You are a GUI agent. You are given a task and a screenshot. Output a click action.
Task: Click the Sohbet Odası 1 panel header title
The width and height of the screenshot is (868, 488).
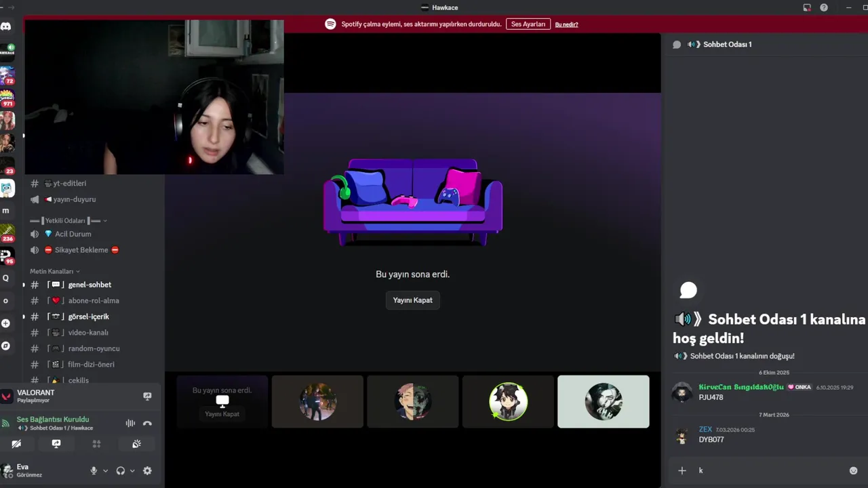727,45
